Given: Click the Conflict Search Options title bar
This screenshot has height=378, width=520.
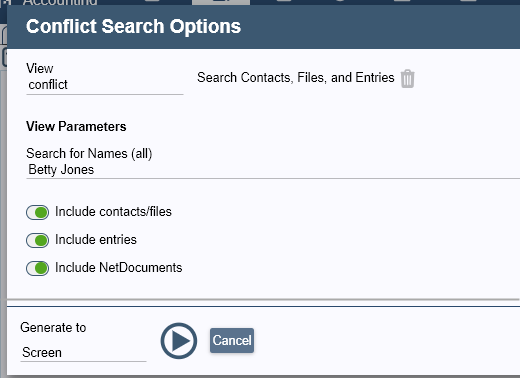Looking at the screenshot, I should 263,27.
